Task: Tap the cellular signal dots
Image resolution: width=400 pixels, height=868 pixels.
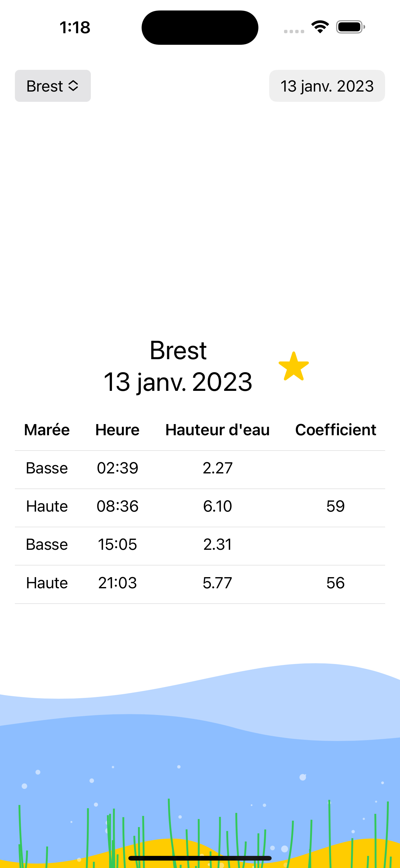Action: point(294,31)
